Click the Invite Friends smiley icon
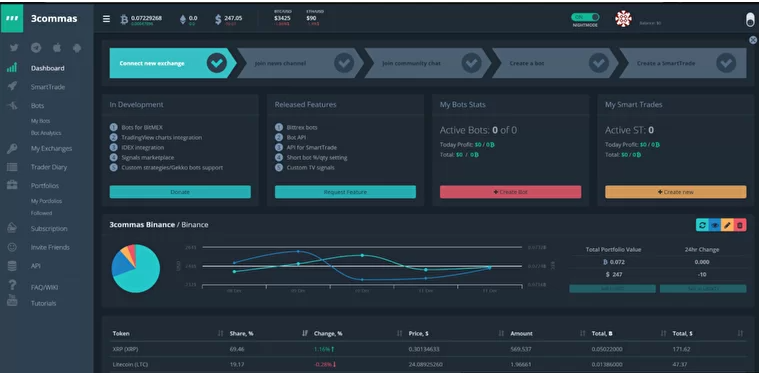This screenshot has height=373, width=759. pyautogui.click(x=12, y=247)
